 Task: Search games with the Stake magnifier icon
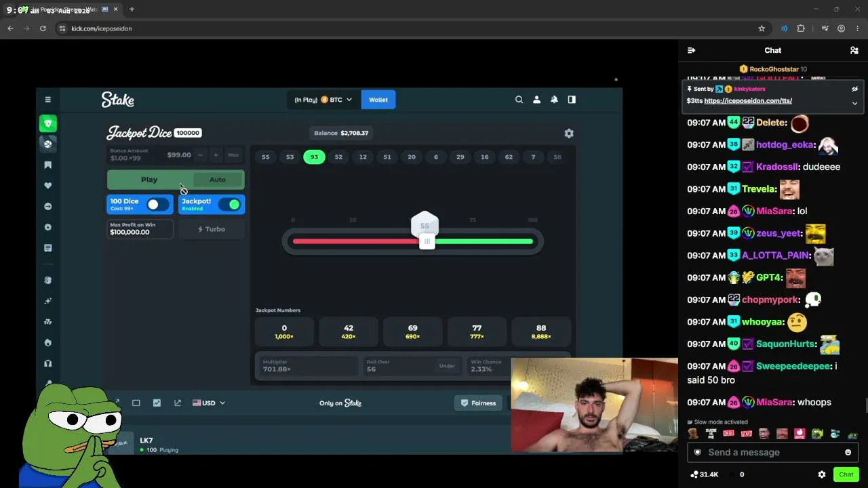tap(519, 100)
